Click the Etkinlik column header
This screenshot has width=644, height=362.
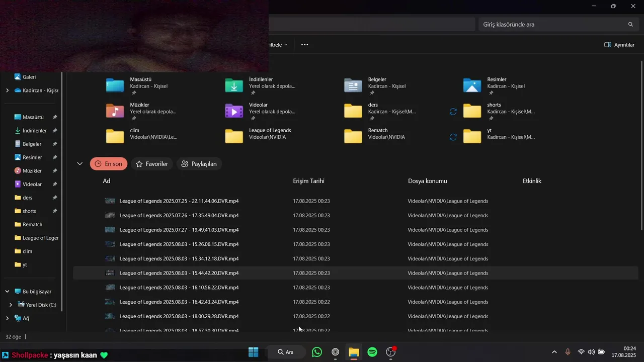click(x=532, y=181)
